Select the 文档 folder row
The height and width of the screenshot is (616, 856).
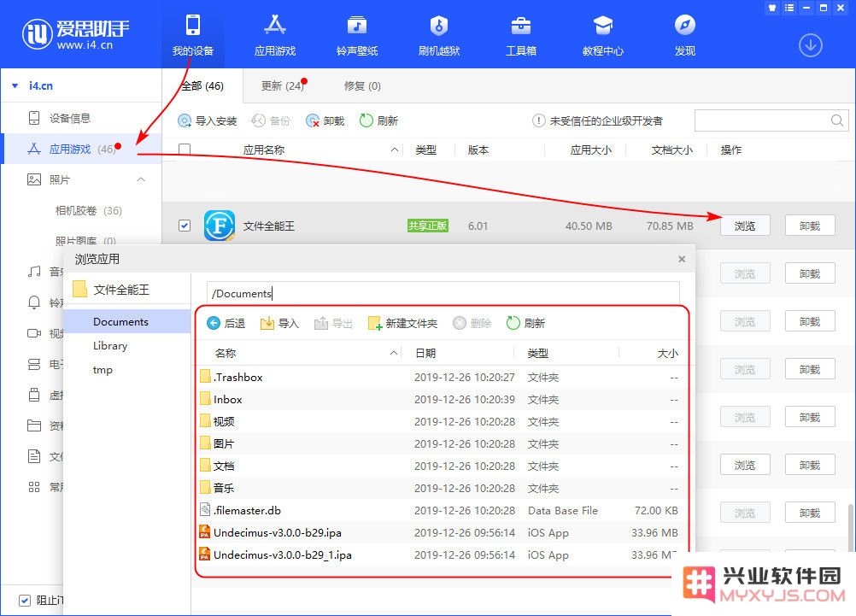[439, 466]
